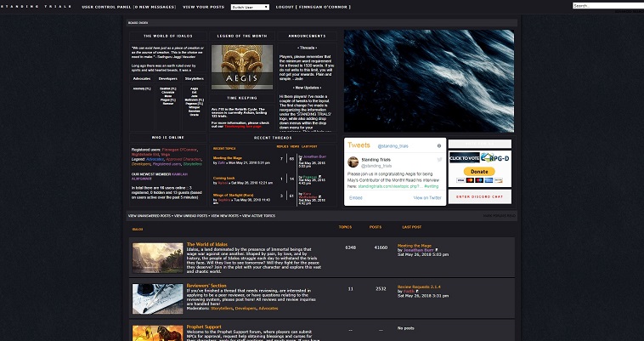Click the Twitter info icon in Tweets header
Screen dimensions: 644x341
coord(439,146)
